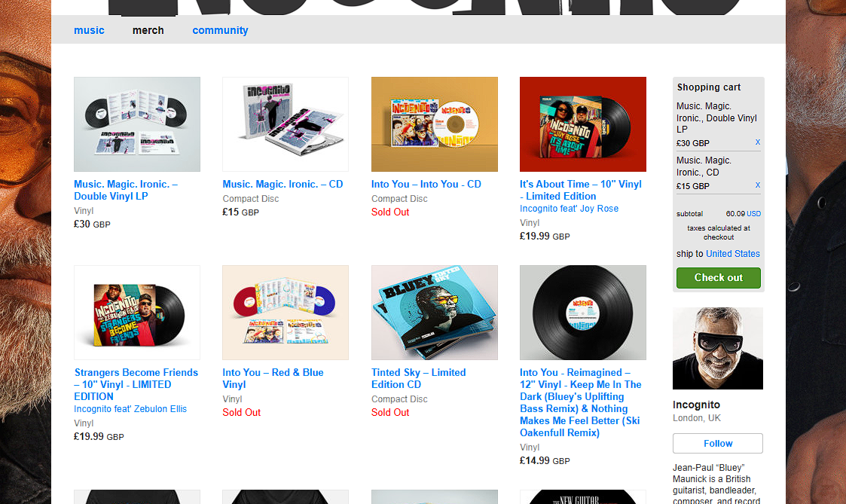View the Into You CD product image
Viewport: 846px width, 504px height.
[x=435, y=124]
